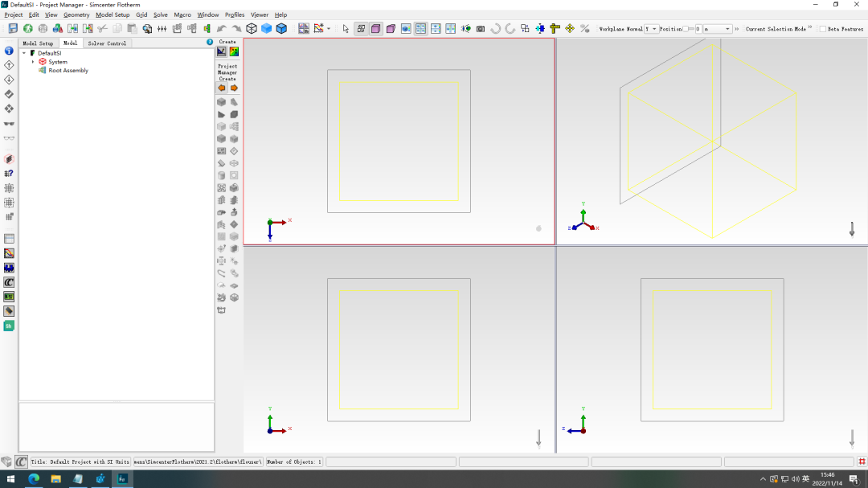Open the Geometry menu
This screenshot has height=488, width=868.
point(76,15)
